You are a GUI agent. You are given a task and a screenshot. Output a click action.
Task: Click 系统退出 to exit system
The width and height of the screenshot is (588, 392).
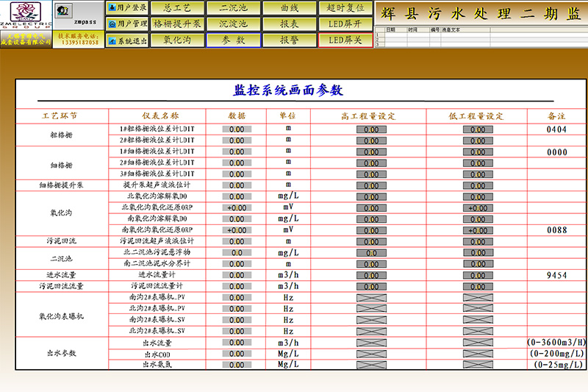click(127, 40)
